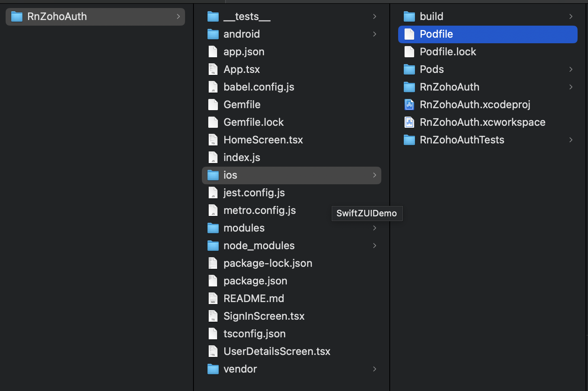Expand the build folder chevron
This screenshot has height=391, width=588.
(571, 16)
